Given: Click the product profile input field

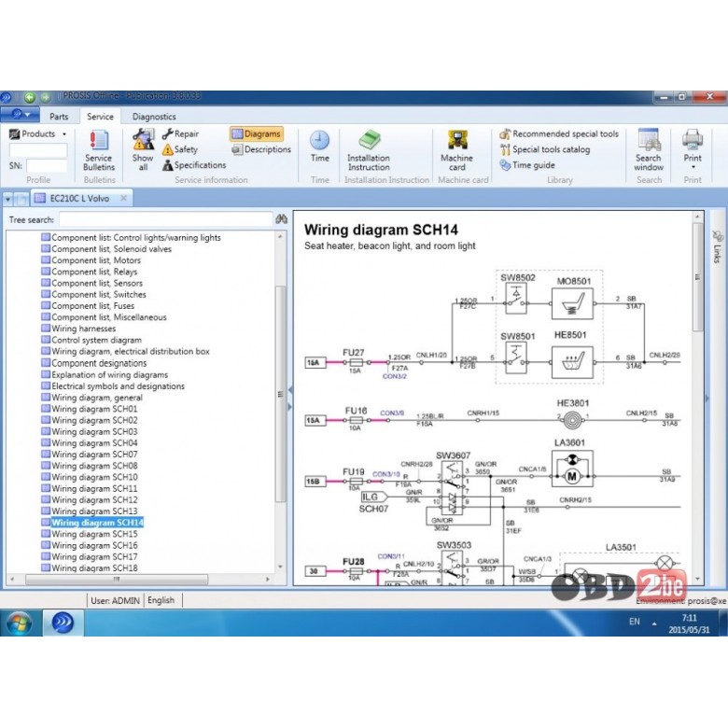Looking at the screenshot, I should 38,150.
